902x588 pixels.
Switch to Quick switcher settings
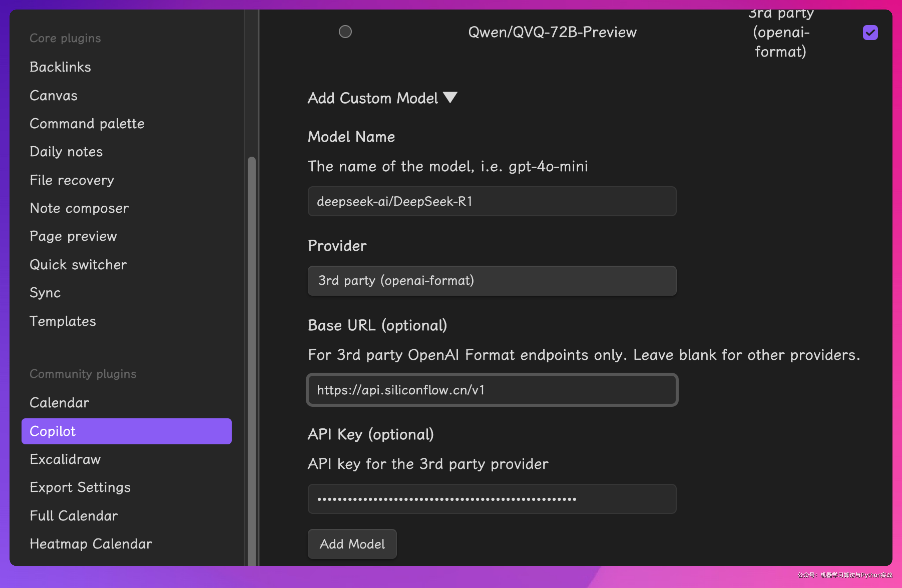point(78,264)
